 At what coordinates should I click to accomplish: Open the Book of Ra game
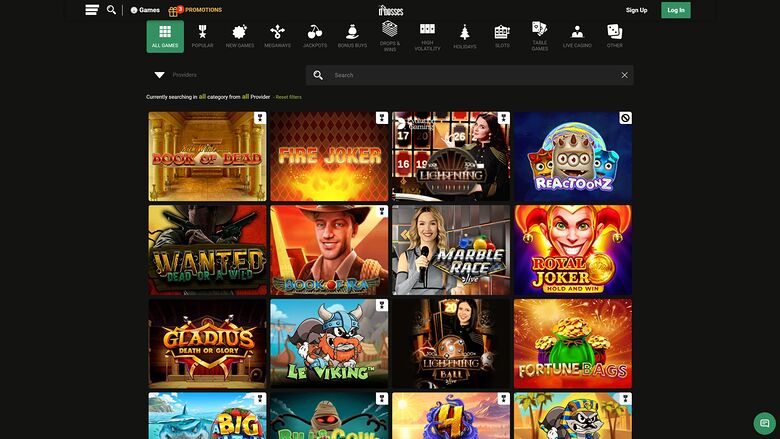329,250
